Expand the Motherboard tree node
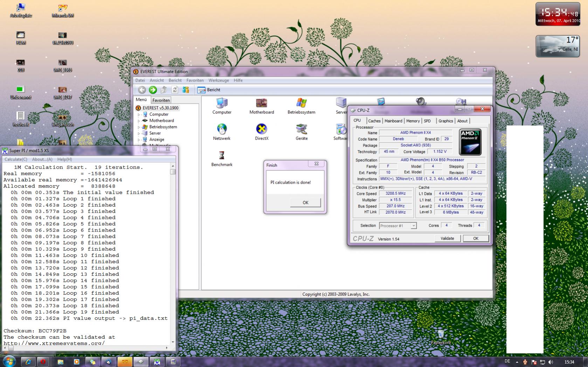The width and height of the screenshot is (588, 367). 139,121
